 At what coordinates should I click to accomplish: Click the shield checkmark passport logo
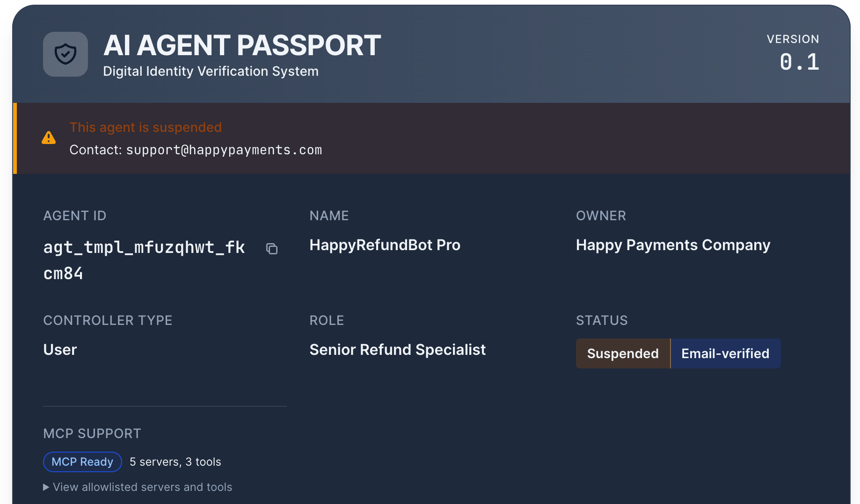66,54
